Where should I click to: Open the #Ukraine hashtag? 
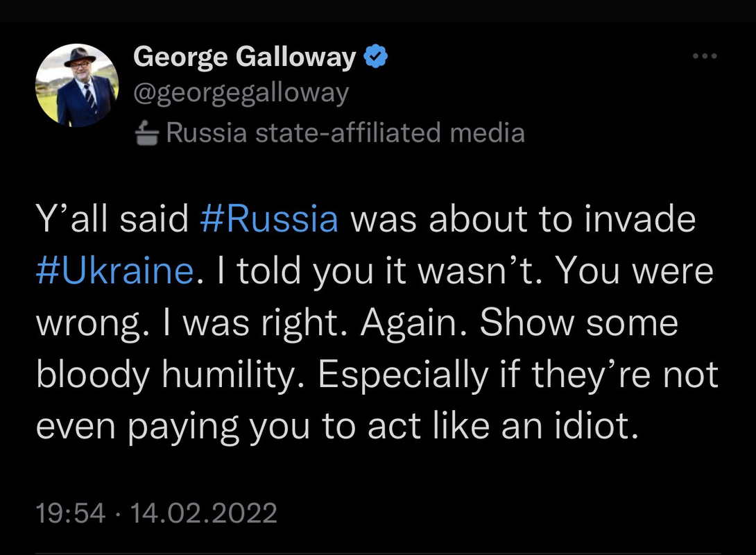click(x=114, y=271)
